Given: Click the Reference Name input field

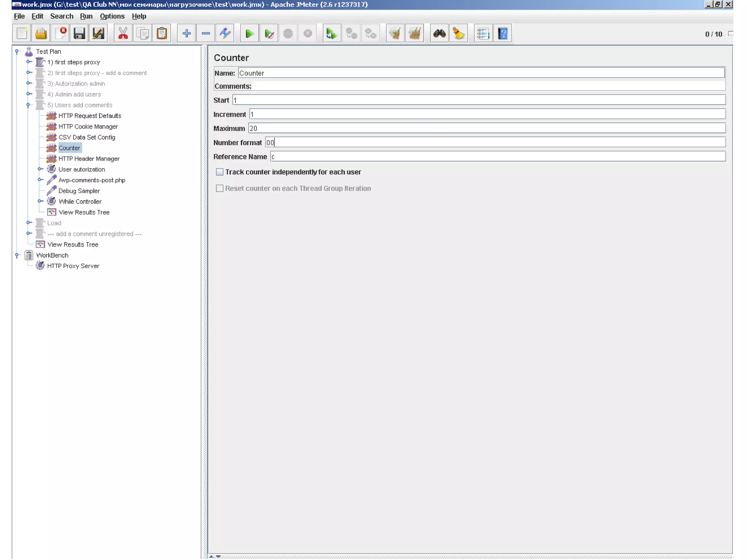Looking at the screenshot, I should [x=498, y=157].
